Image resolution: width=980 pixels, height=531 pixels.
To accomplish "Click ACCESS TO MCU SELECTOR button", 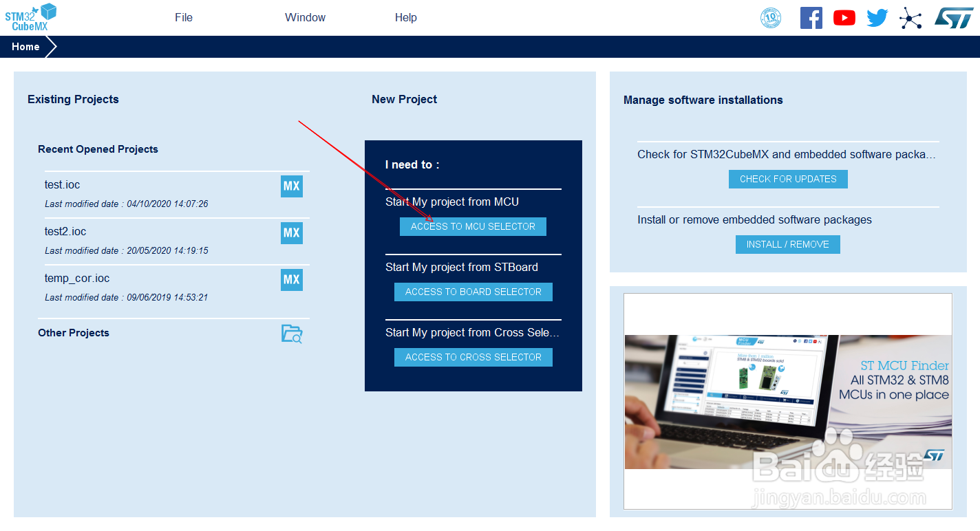I will tap(473, 226).
